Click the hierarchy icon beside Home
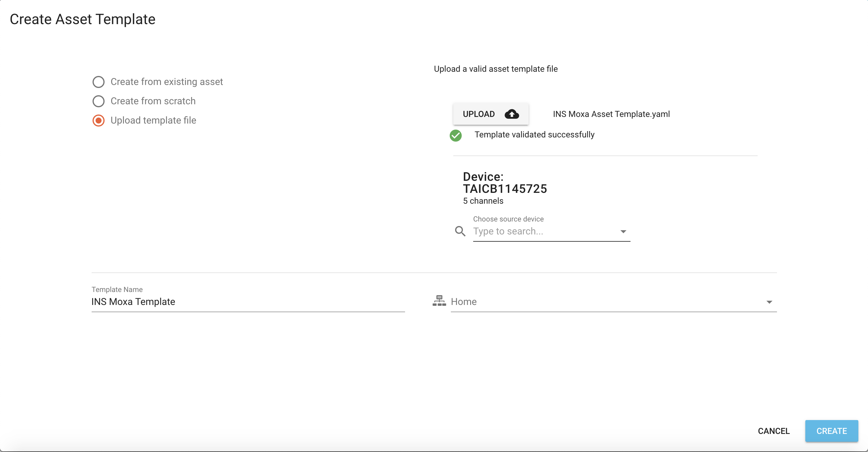This screenshot has width=868, height=452. pos(439,300)
